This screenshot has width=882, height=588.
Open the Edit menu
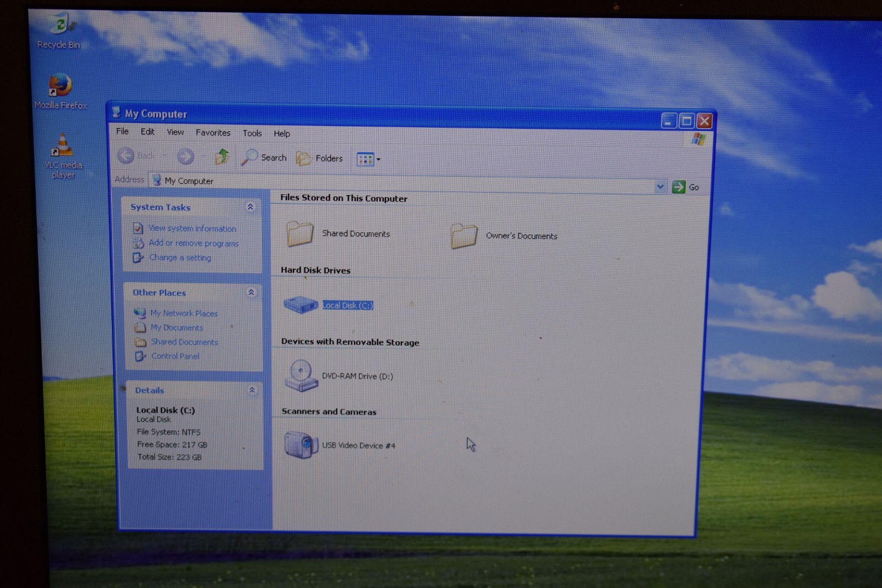pyautogui.click(x=147, y=132)
